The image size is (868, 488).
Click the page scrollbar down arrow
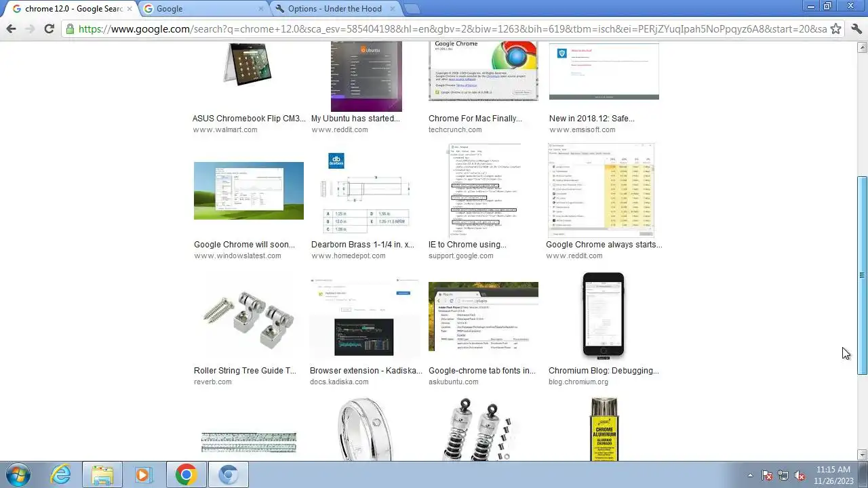coord(862,455)
